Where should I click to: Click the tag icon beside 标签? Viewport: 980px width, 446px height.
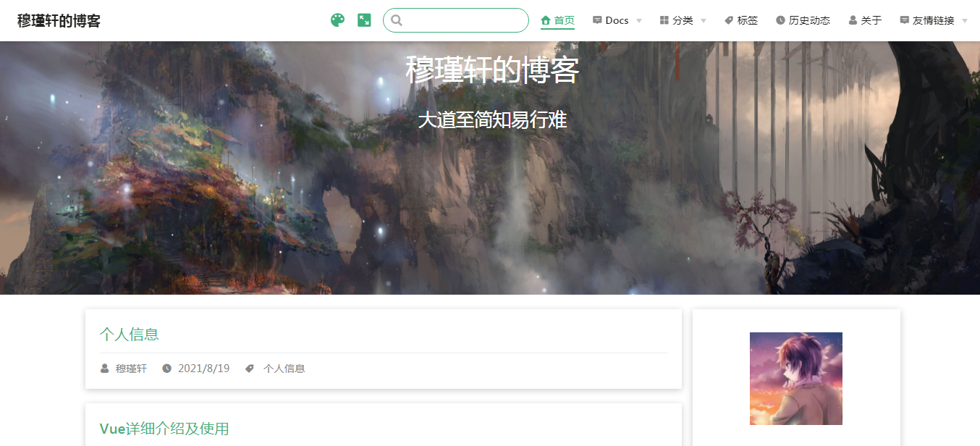(729, 20)
